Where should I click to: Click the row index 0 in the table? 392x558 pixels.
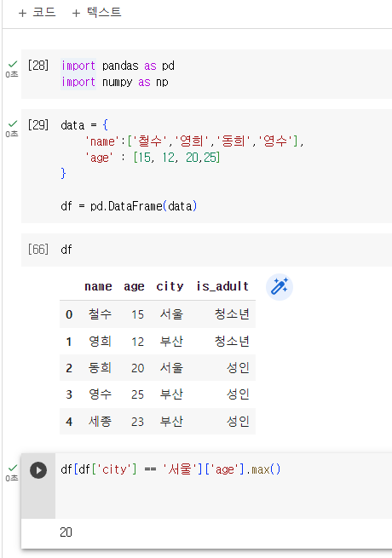point(69,314)
